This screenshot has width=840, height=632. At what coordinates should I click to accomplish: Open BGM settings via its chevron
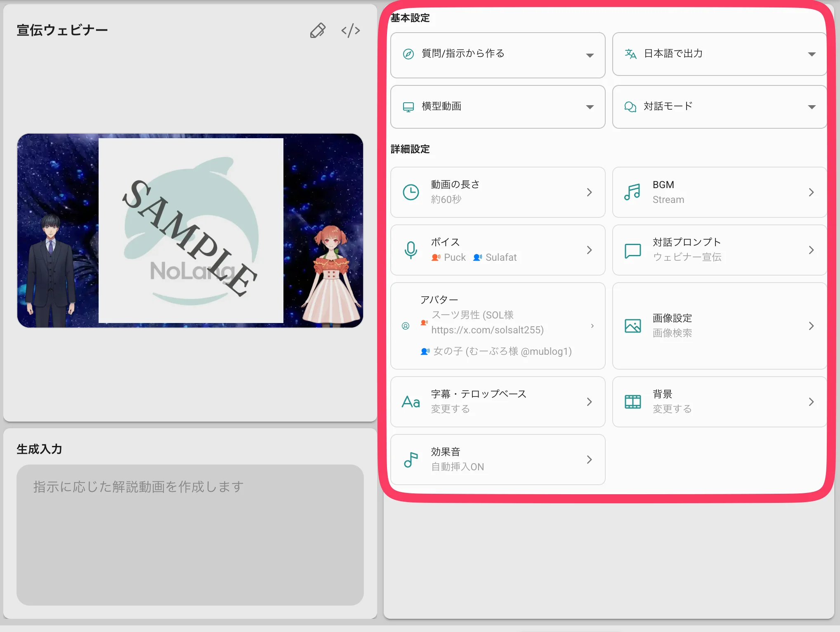point(811,192)
